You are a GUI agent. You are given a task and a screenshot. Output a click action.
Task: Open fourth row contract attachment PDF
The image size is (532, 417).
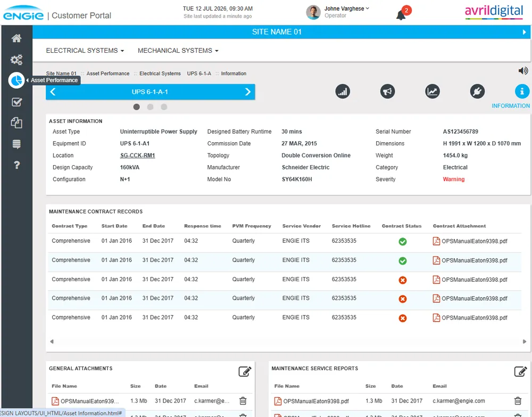pos(470,298)
